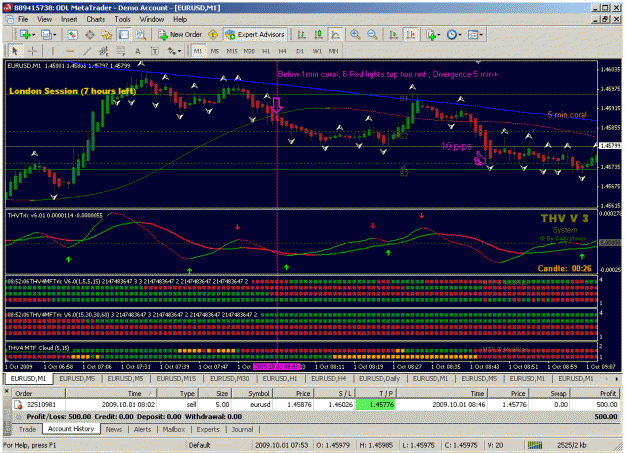Click the green T/P value 1.45776
The width and height of the screenshot is (625, 453).
(x=375, y=404)
